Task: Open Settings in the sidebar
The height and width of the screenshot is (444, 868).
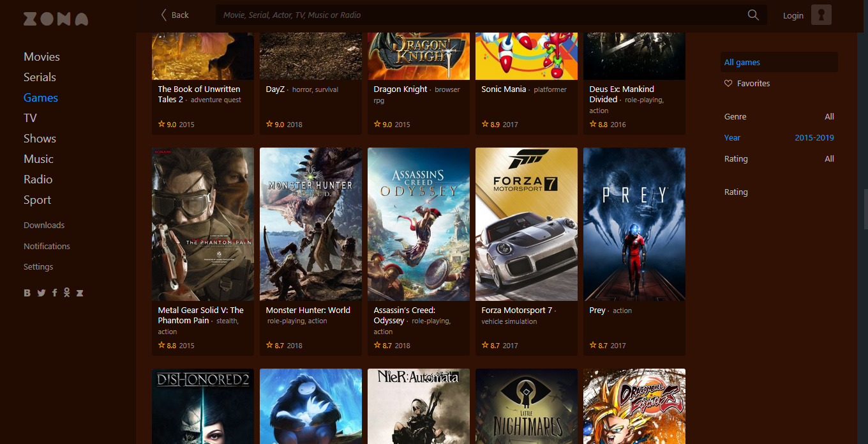Action: tap(38, 266)
